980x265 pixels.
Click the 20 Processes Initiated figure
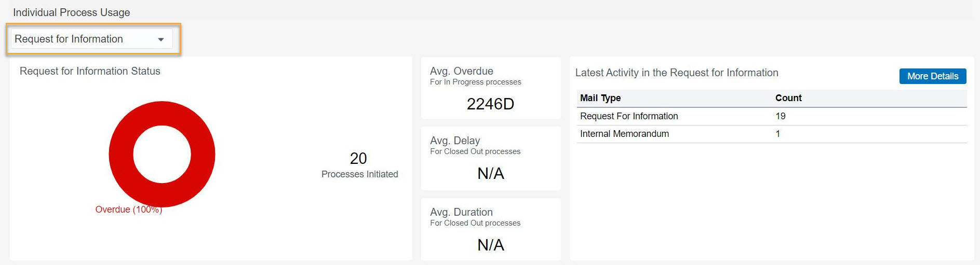[x=359, y=165]
